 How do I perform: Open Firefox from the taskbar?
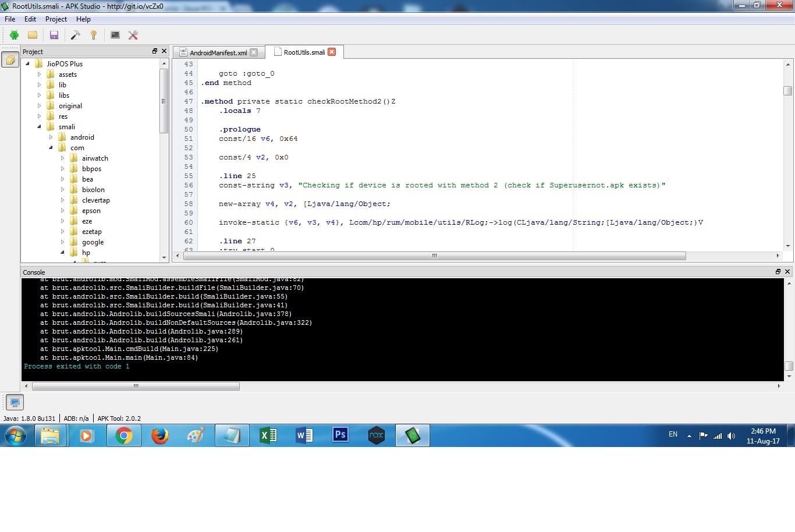[x=160, y=435]
